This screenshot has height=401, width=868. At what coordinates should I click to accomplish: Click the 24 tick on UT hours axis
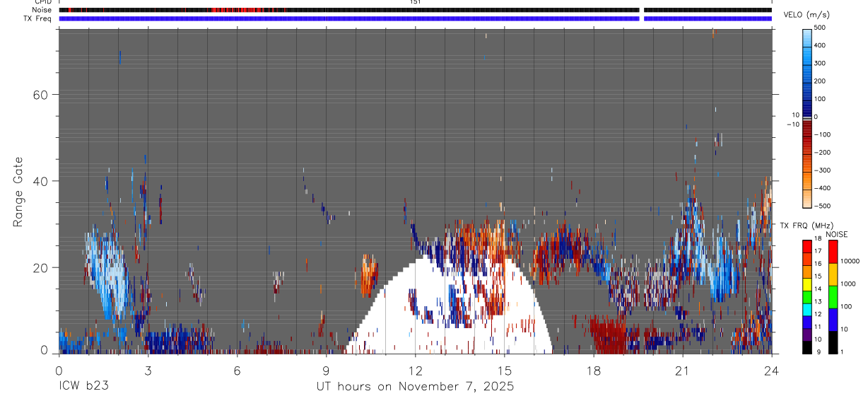pos(771,371)
